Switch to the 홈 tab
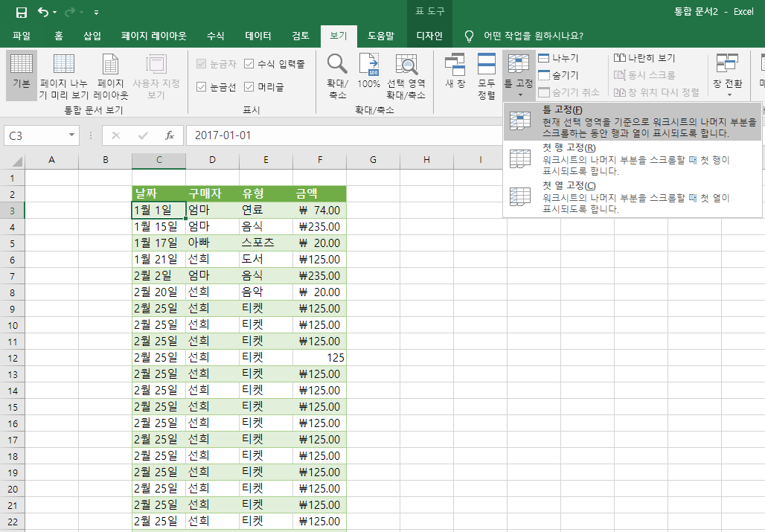Viewport: 765px width, 532px height. 59,36
